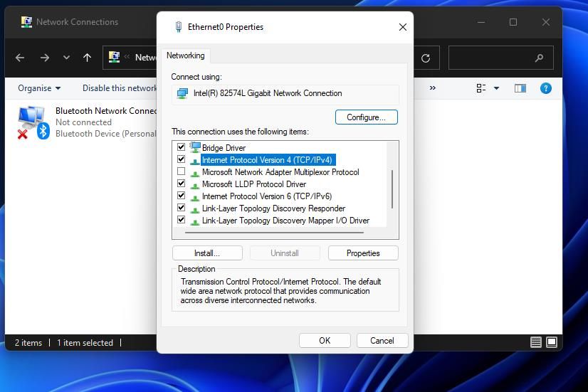Select Microsoft LLDP Protocol Driver row
The width and height of the screenshot is (588, 392).
pos(254,184)
